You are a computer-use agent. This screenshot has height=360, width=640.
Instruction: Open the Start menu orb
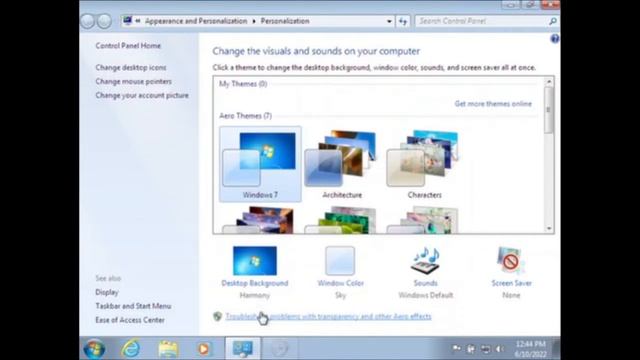pyautogui.click(x=94, y=349)
